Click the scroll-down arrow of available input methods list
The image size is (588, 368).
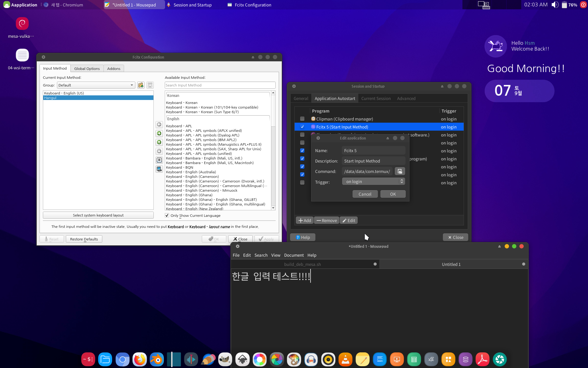click(273, 208)
